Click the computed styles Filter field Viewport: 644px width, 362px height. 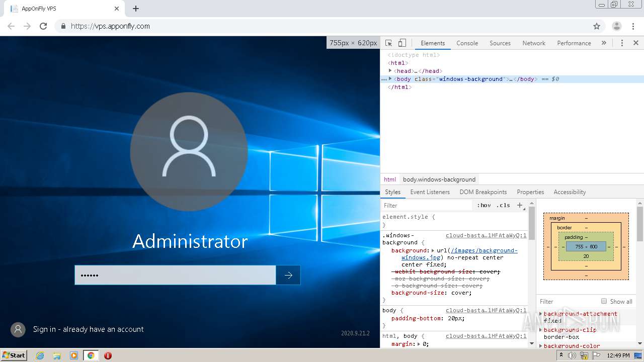(569, 302)
